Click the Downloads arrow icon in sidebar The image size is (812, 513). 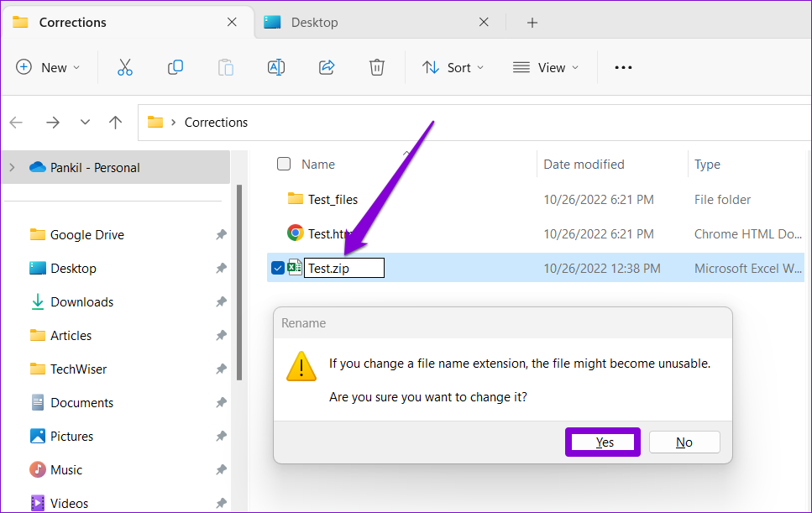click(x=37, y=301)
